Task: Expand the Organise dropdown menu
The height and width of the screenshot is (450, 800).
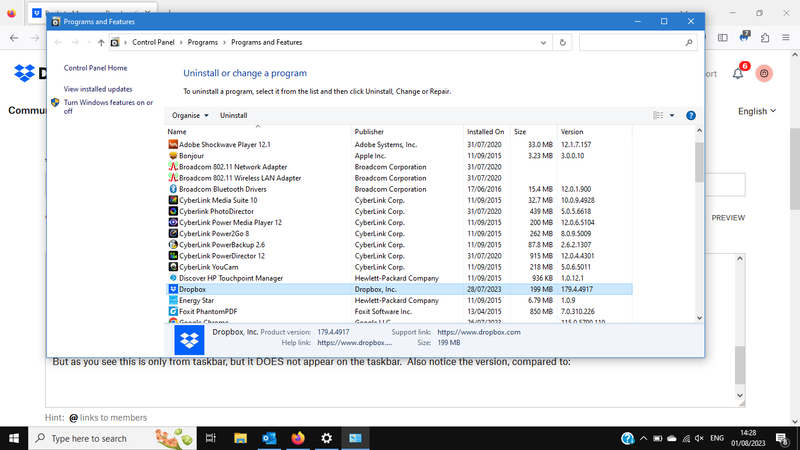Action: click(x=190, y=115)
